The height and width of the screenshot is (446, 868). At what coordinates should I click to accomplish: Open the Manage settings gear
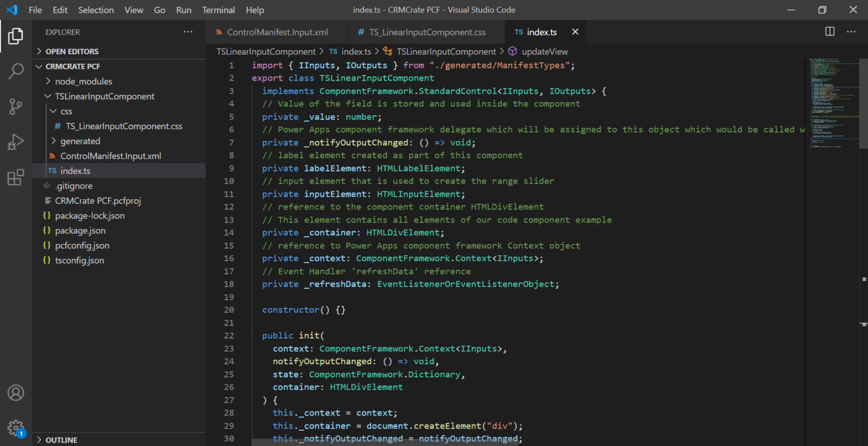(15, 427)
